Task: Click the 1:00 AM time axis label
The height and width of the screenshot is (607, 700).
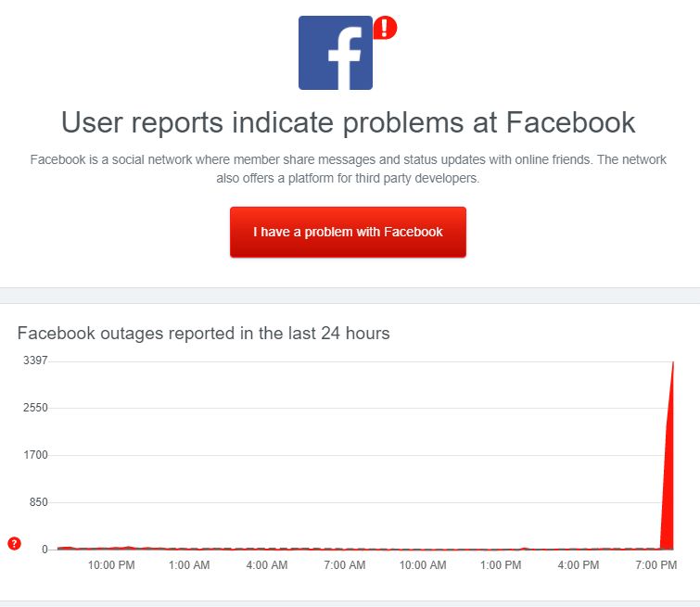Action: coord(189,565)
